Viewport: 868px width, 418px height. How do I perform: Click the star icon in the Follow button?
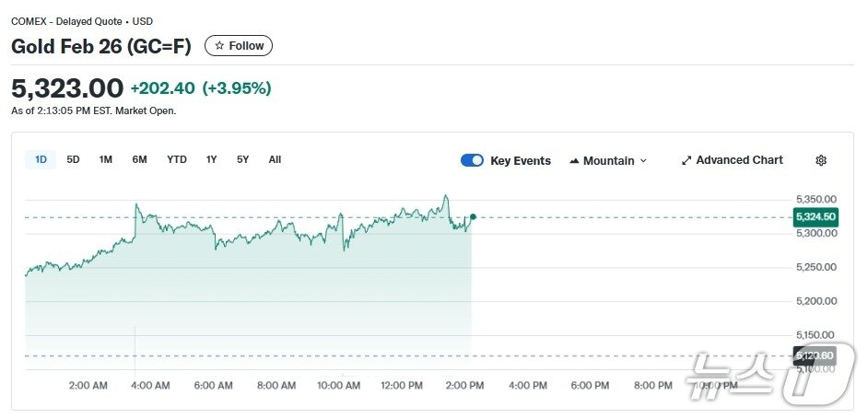219,46
